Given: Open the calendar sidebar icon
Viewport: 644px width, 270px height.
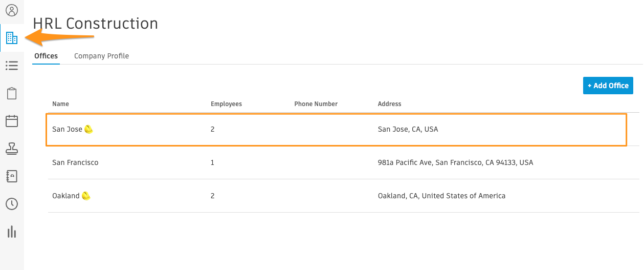Looking at the screenshot, I should [x=12, y=121].
